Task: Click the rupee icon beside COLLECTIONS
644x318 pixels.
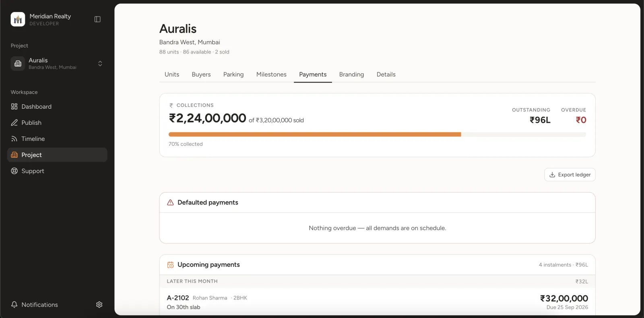Action: click(171, 105)
